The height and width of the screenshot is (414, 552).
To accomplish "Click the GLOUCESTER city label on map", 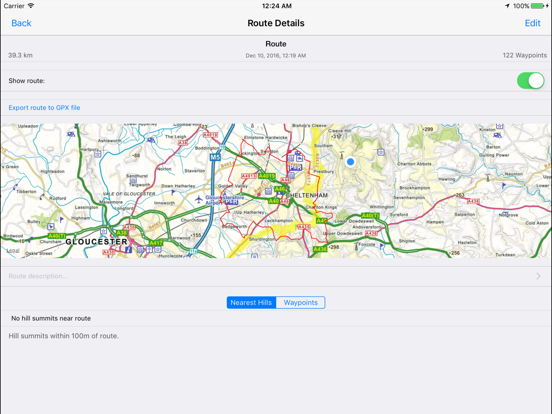I will pos(96,242).
